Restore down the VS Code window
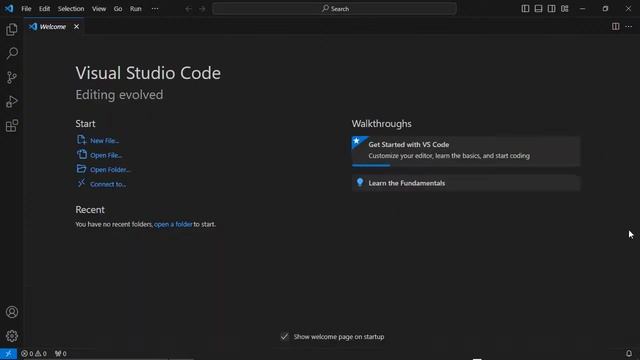The width and height of the screenshot is (640, 360). pos(605,9)
